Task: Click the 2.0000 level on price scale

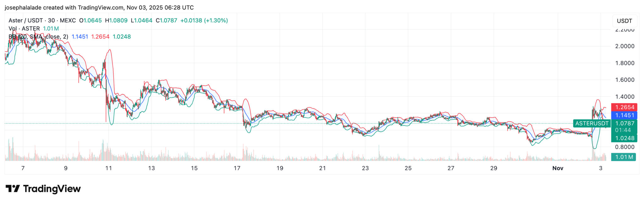Action: pyautogui.click(x=625, y=46)
